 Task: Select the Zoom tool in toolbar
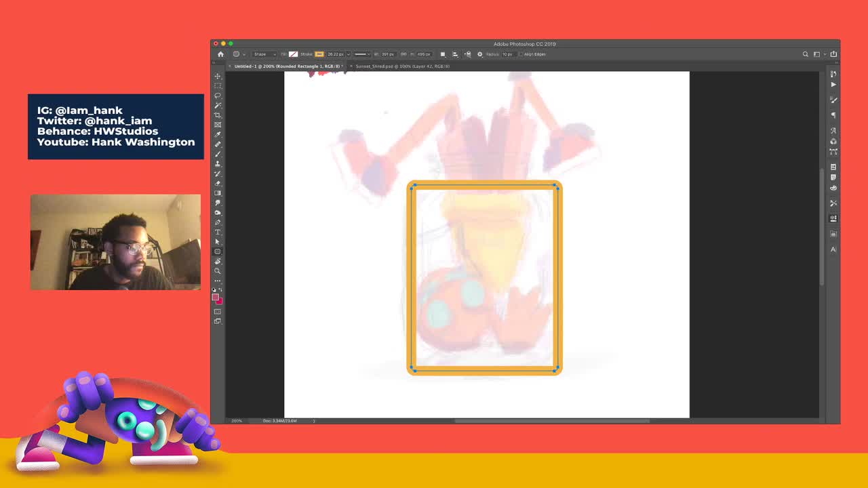coord(218,271)
